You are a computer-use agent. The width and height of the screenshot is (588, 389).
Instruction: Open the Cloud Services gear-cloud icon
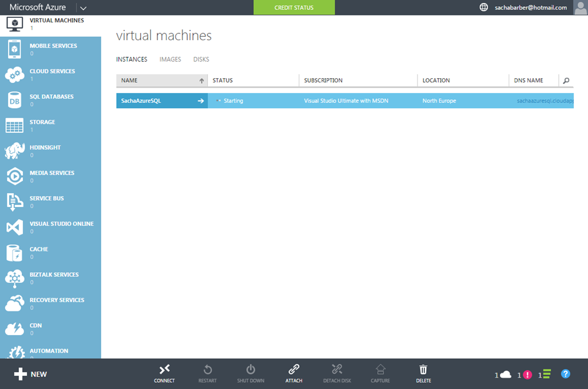[x=14, y=75]
